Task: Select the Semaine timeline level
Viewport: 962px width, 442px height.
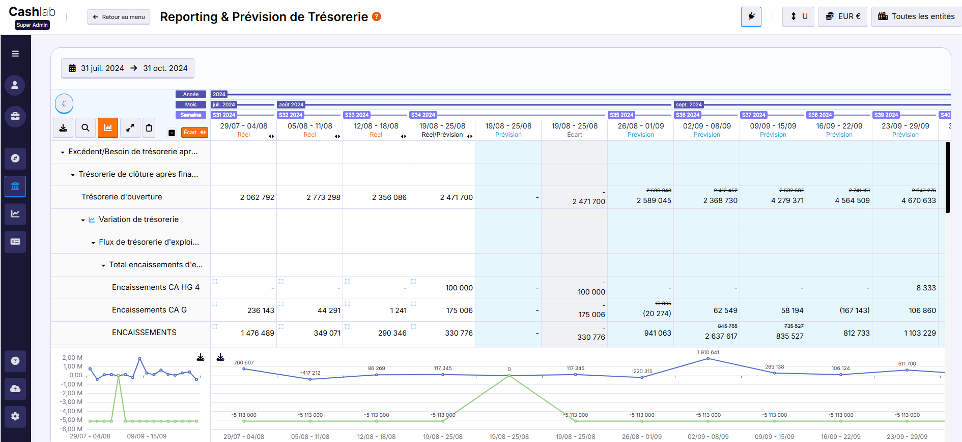Action: 191,115
